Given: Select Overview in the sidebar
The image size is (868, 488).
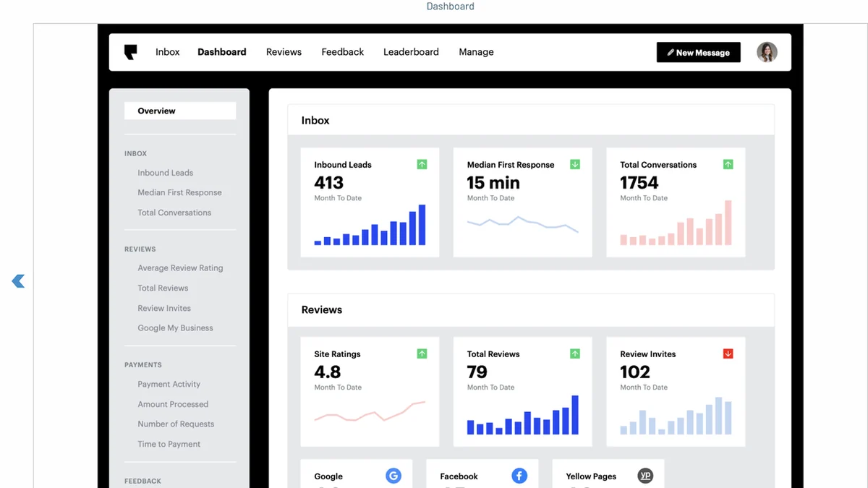Looking at the screenshot, I should click(x=180, y=111).
